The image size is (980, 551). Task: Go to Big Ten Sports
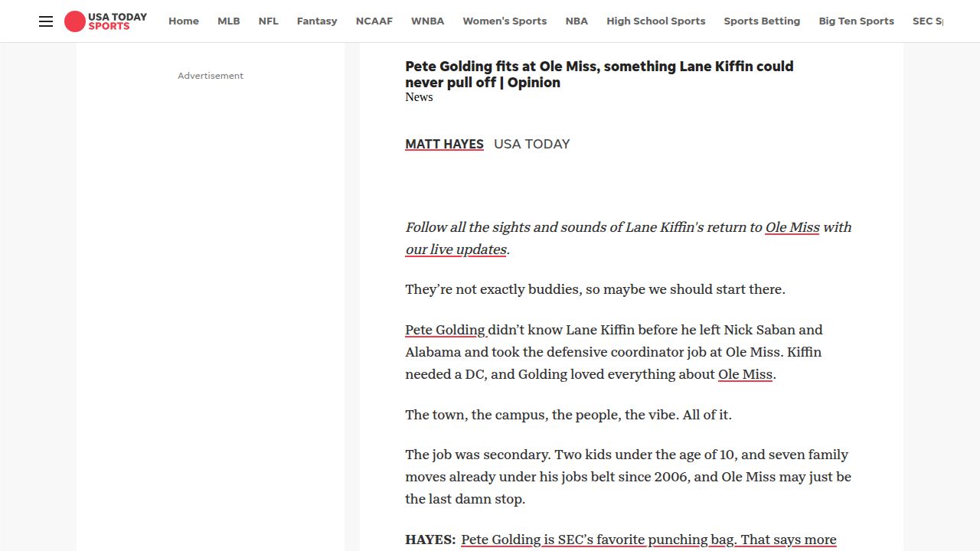click(x=856, y=21)
